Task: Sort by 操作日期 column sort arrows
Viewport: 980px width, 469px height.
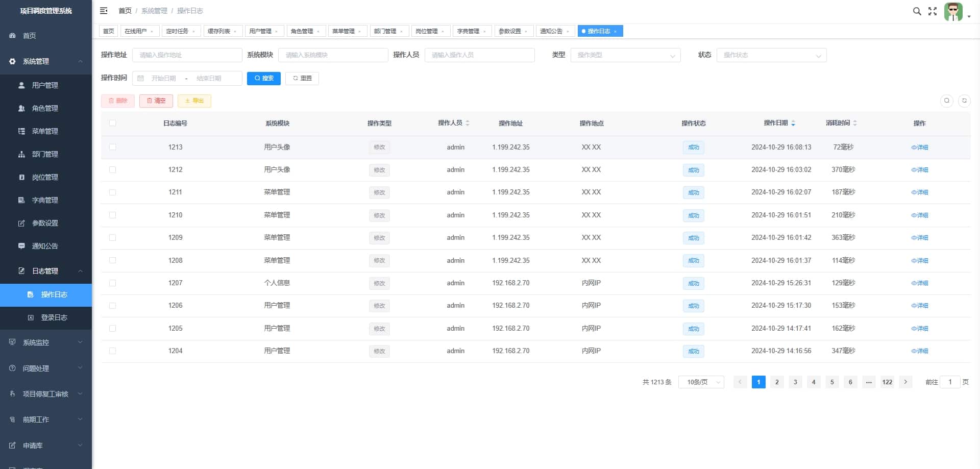Action: [x=793, y=123]
